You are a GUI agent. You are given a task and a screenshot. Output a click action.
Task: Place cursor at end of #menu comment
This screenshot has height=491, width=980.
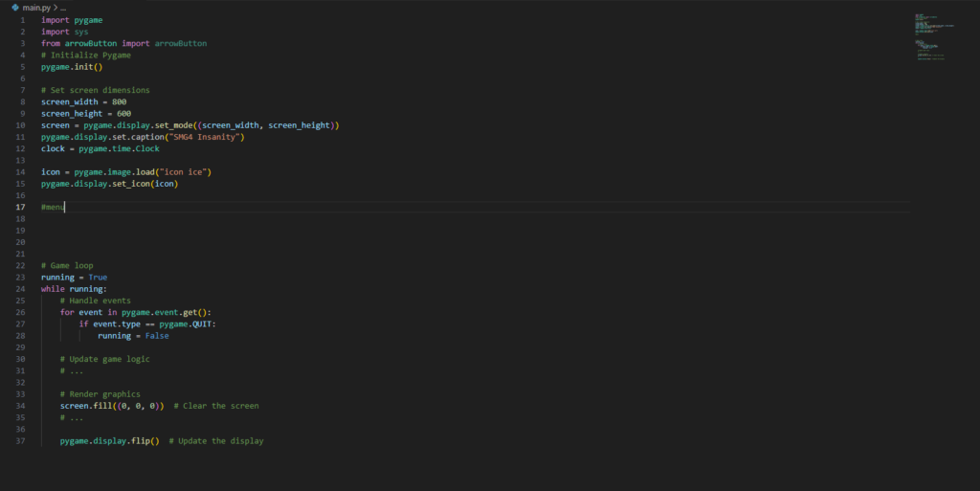click(x=64, y=207)
